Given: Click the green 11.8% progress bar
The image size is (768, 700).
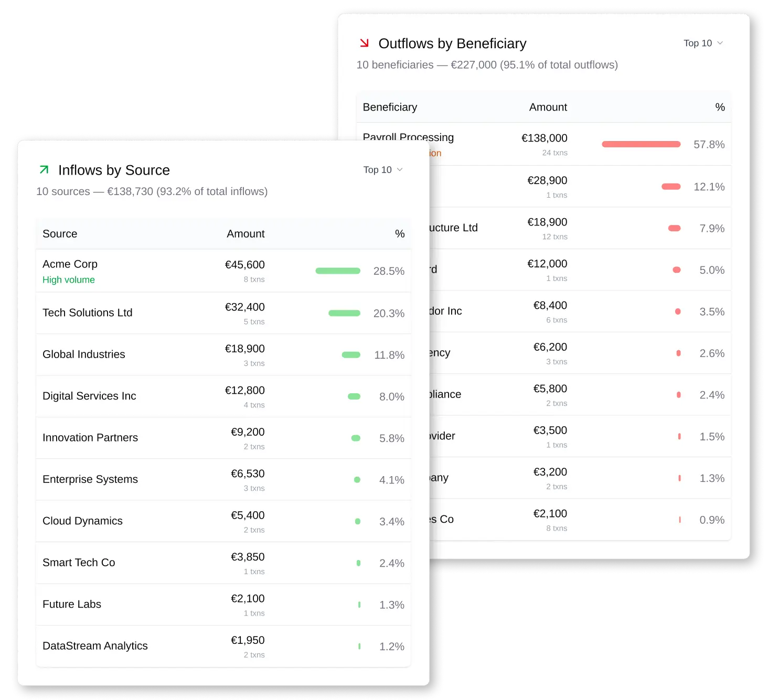Looking at the screenshot, I should [351, 355].
